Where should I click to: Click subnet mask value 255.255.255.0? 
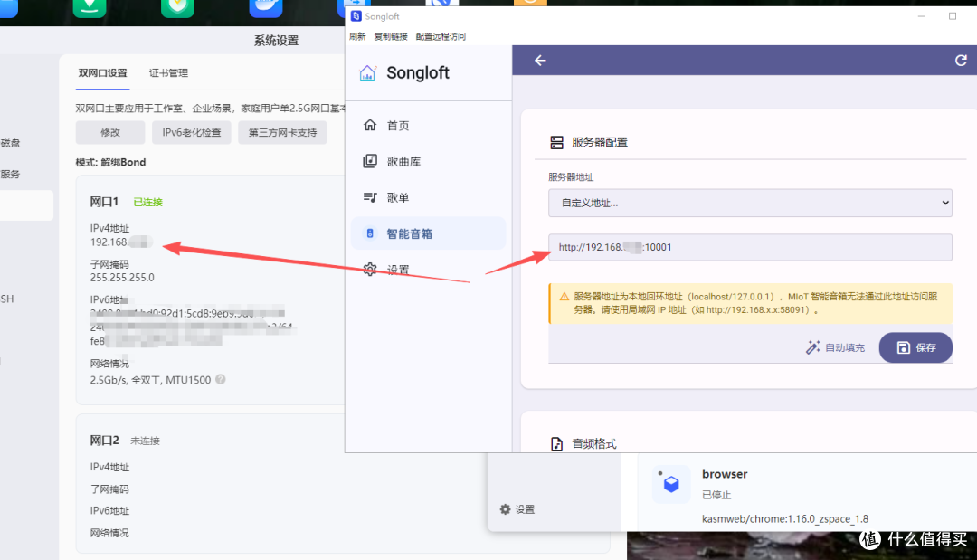pos(122,277)
